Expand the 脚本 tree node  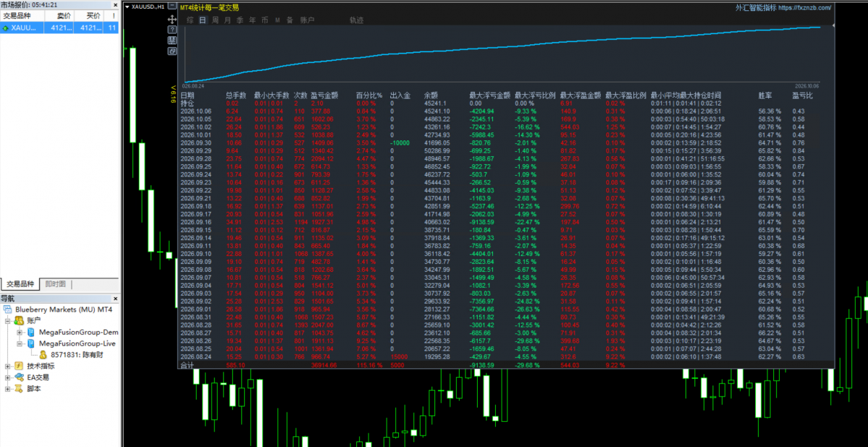(8, 389)
